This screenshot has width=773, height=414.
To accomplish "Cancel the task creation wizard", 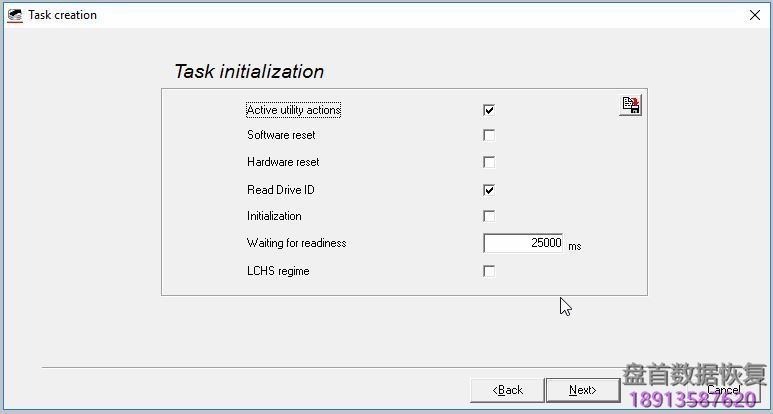I will (723, 390).
